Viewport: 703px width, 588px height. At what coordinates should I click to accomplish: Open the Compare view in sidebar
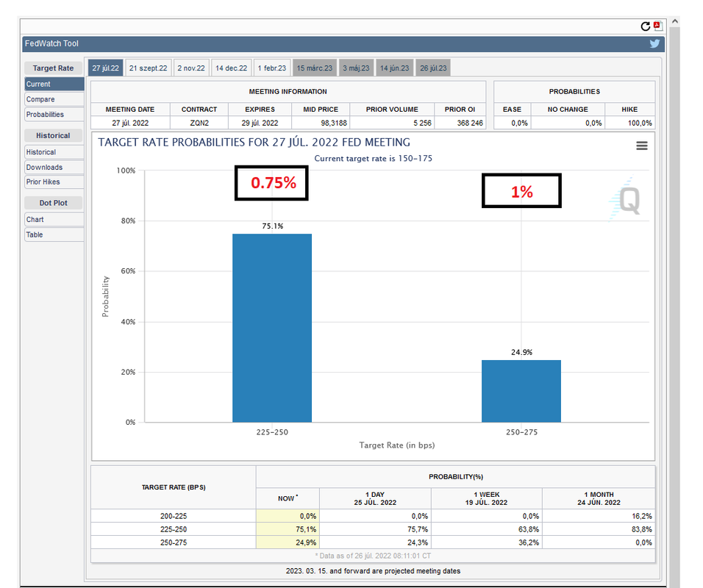click(54, 99)
